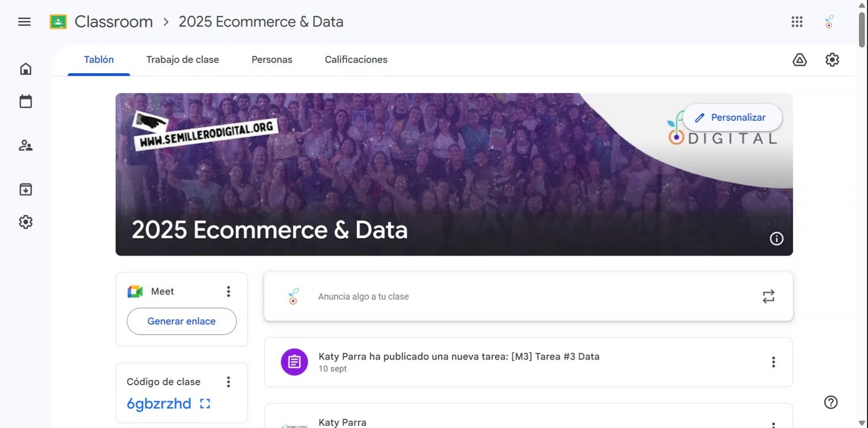Display class code in fullscreen
Screen dimensions: 868x428
(205, 404)
